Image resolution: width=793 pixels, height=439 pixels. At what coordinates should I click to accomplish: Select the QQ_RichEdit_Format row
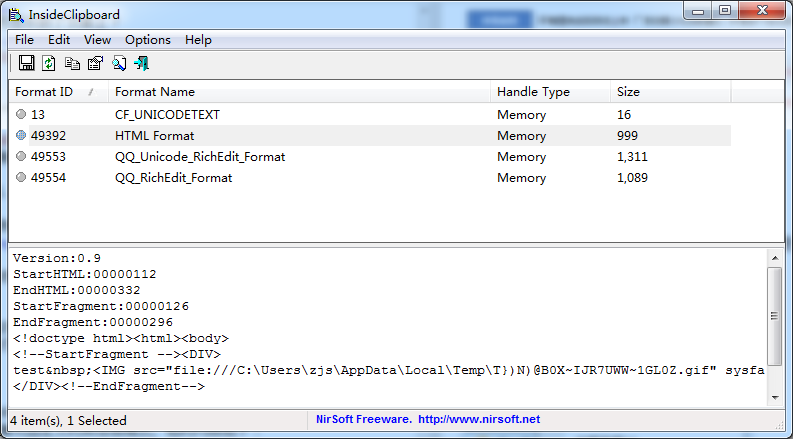click(x=173, y=178)
